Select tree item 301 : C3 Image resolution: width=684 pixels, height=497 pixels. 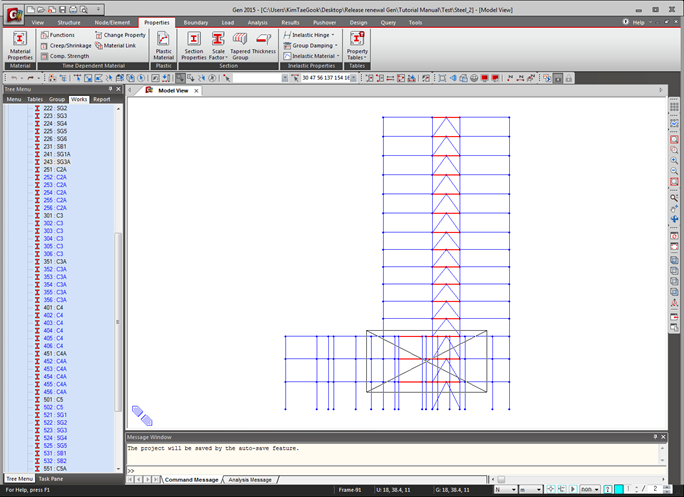tap(52, 215)
